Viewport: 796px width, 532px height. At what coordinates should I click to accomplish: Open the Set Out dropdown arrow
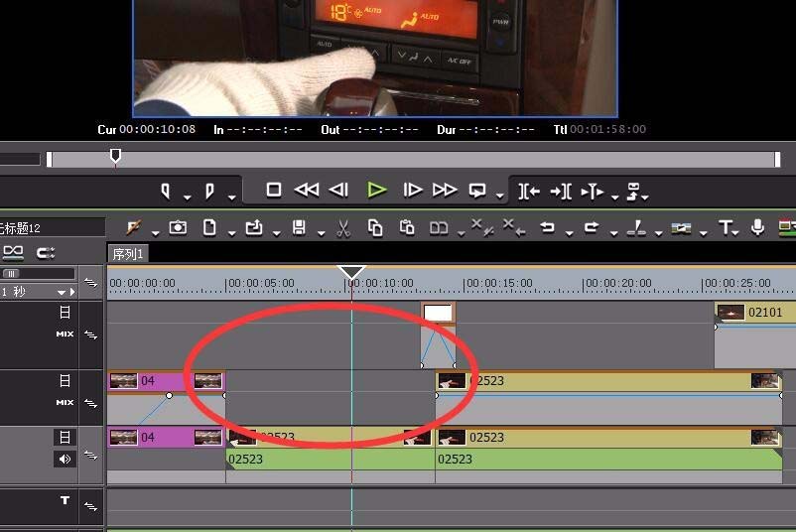[x=231, y=197]
